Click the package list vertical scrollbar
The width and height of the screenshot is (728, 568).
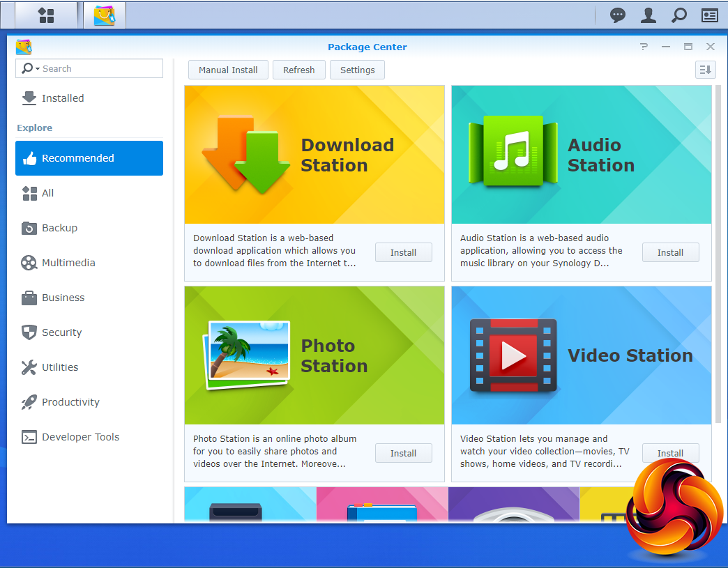(718, 254)
